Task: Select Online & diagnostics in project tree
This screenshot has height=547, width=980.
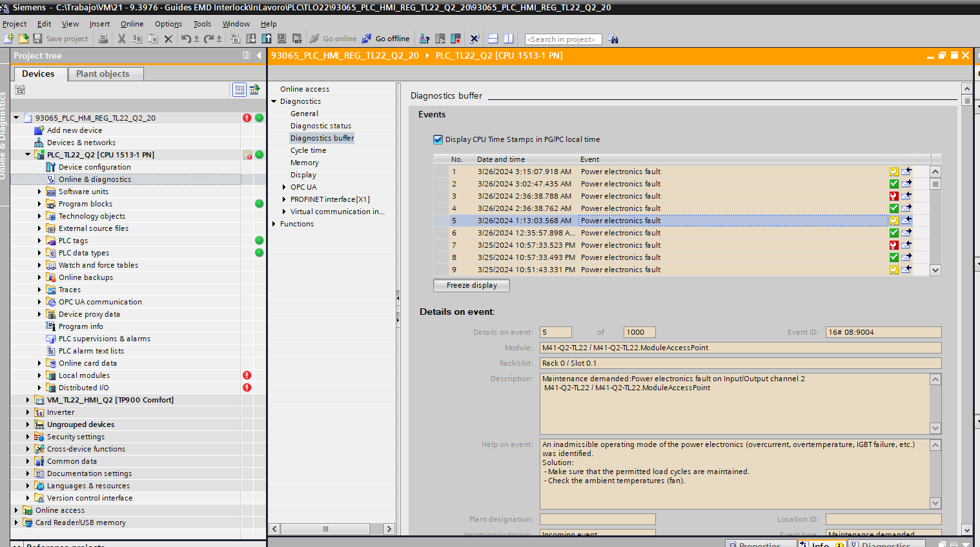Action: [94, 179]
